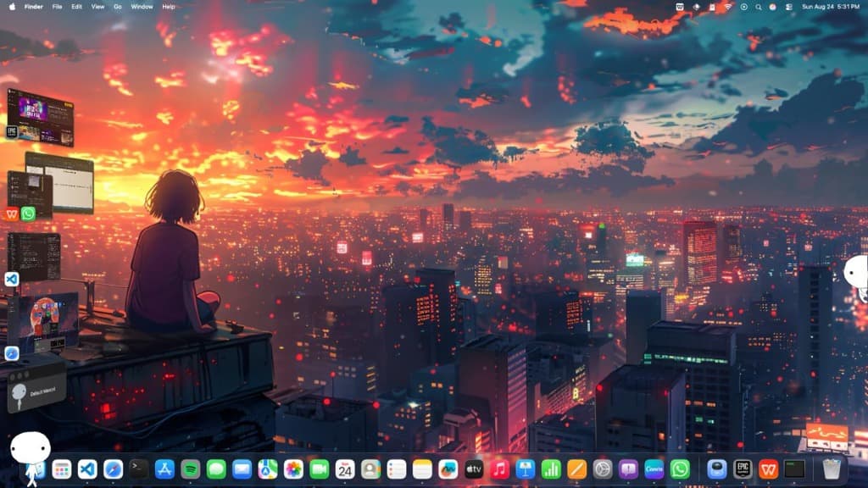Open Messages from the Dock
The image size is (868, 488).
[216, 469]
